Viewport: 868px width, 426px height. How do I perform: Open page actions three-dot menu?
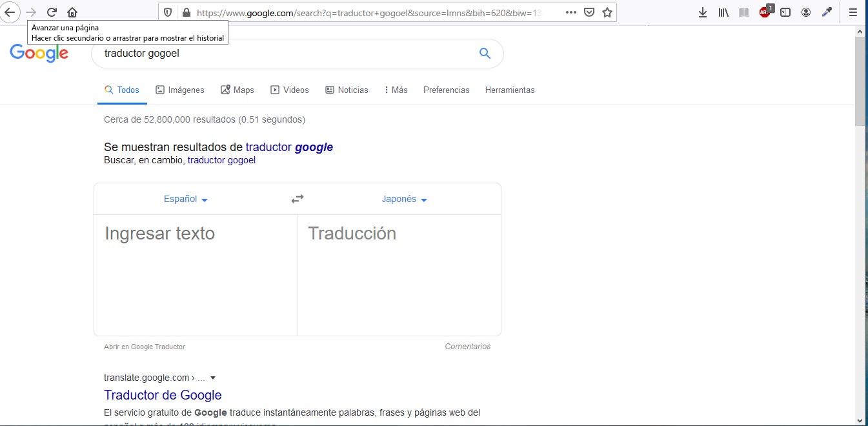tap(571, 12)
